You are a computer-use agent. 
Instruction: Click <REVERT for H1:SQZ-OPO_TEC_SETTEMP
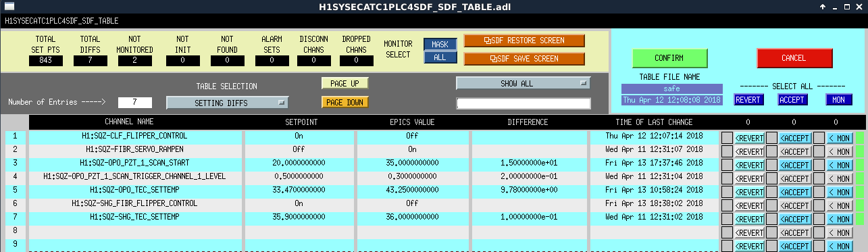click(x=749, y=192)
